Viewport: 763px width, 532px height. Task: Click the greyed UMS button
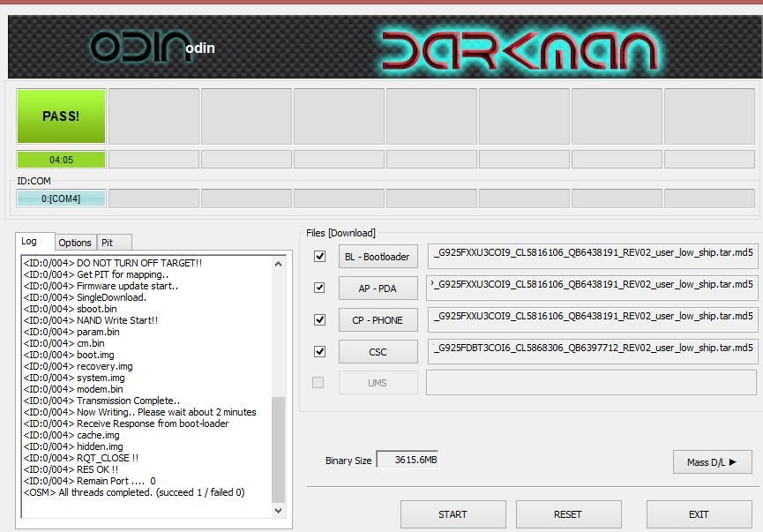(x=378, y=383)
